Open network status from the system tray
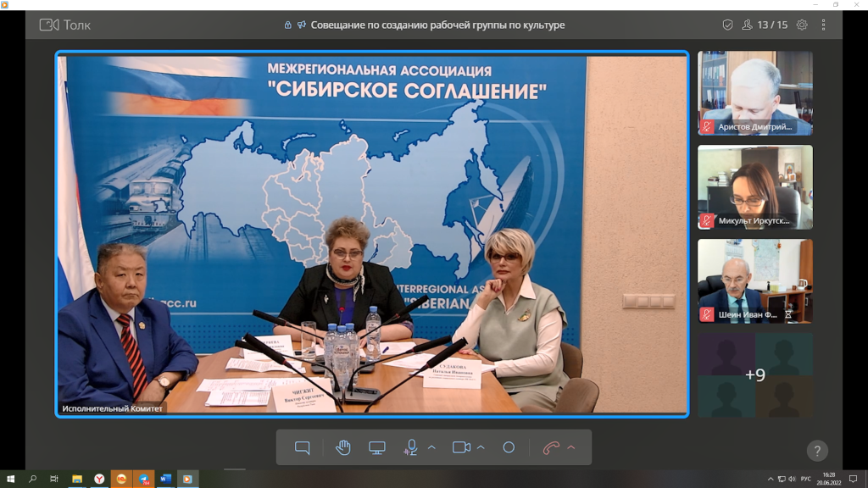Image resolution: width=868 pixels, height=488 pixels. [782, 480]
